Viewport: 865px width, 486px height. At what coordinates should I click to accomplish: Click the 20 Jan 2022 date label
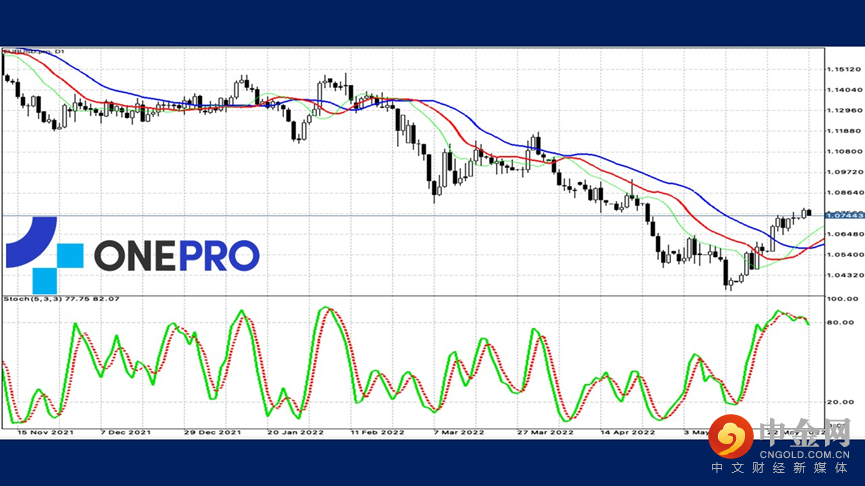[295, 432]
